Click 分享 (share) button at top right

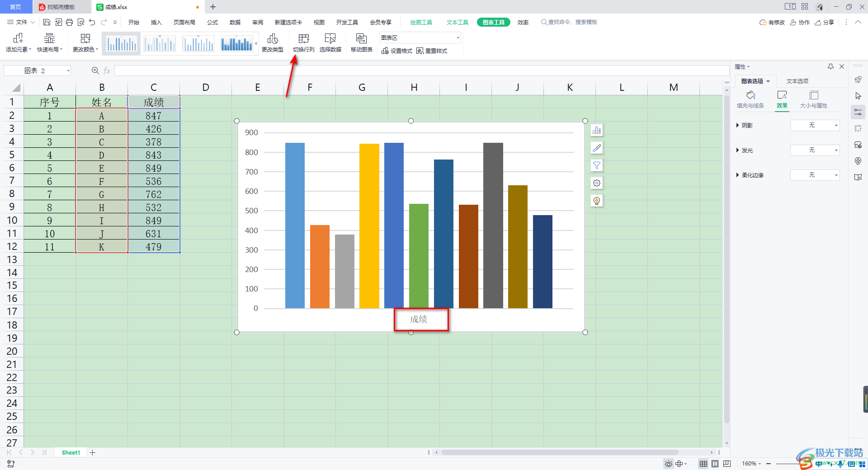tap(825, 22)
